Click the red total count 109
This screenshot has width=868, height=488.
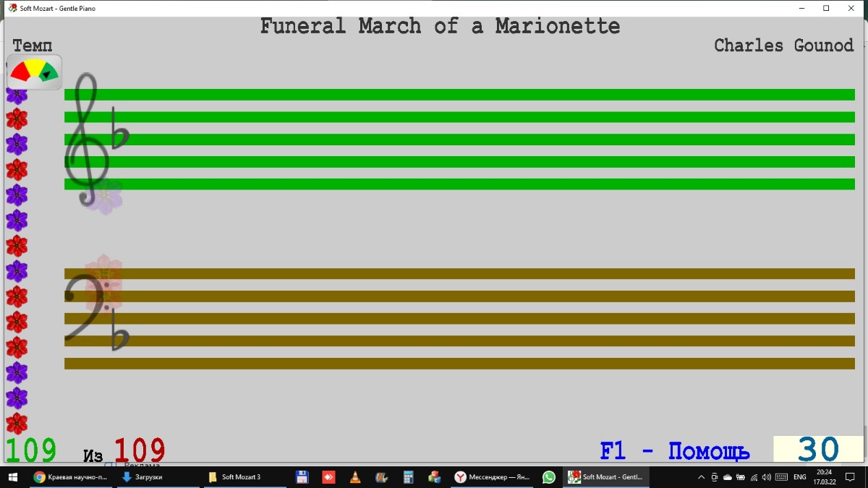[x=140, y=450]
